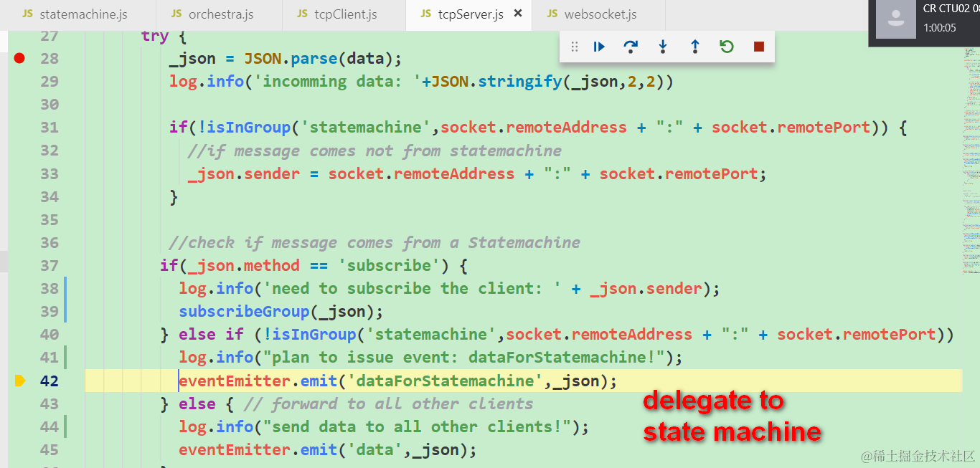980x468 pixels.
Task: Open the orchestra.js tab
Action: pyautogui.click(x=220, y=14)
